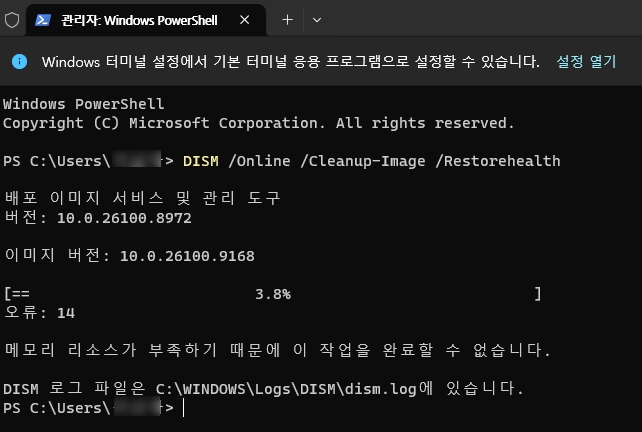Click the version text 10.0.26100.8972
This screenshot has height=432, width=642.
pyautogui.click(x=124, y=218)
